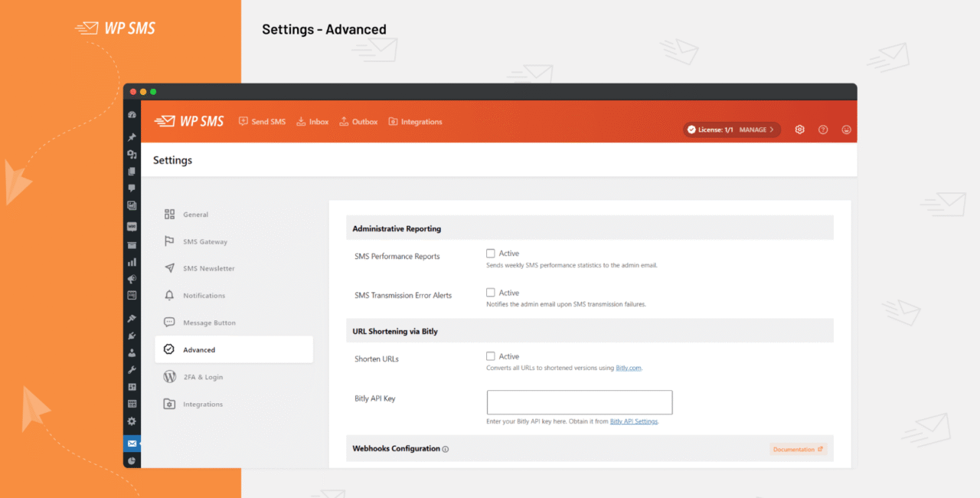Click the Bitly API Key input field
Screen dimensions: 980x498
pyautogui.click(x=580, y=402)
